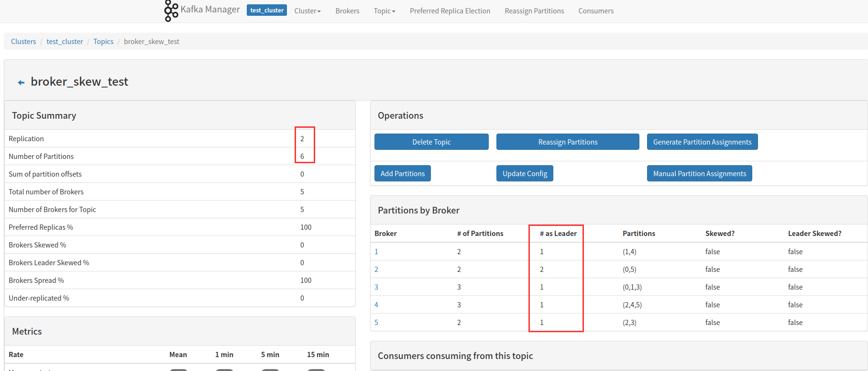This screenshot has width=868, height=371.
Task: Go to Topics breadcrumb link
Action: pos(103,42)
